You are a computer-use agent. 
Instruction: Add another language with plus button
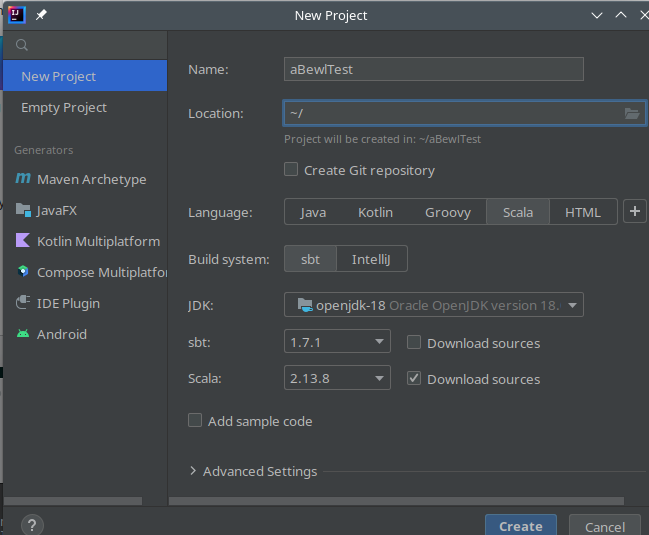(635, 211)
